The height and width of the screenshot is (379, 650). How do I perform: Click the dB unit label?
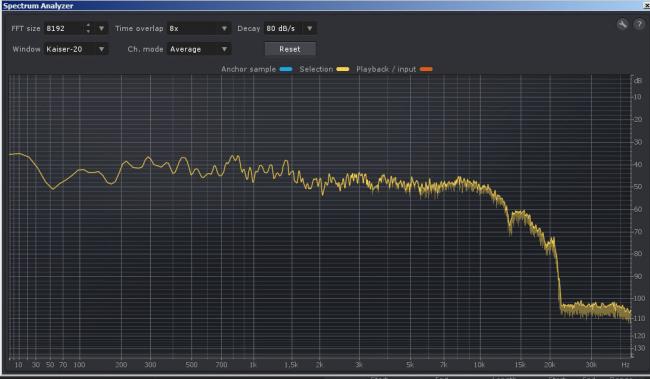pyautogui.click(x=638, y=80)
